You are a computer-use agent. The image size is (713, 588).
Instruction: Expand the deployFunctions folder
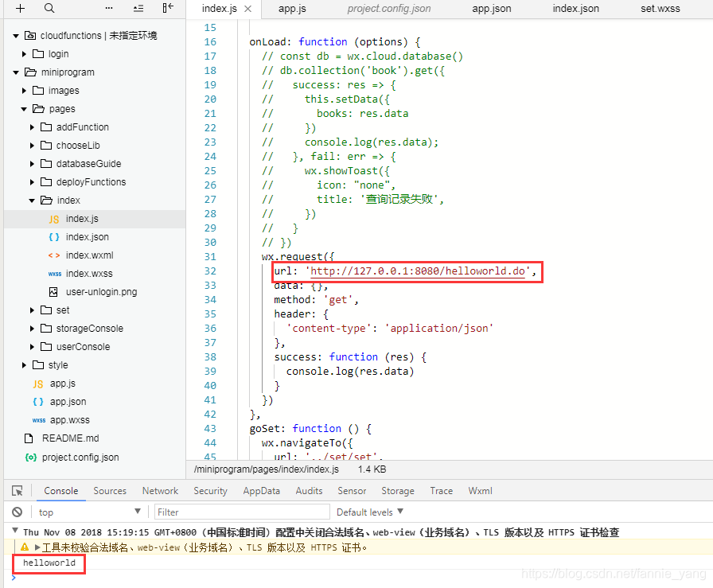[x=32, y=182]
